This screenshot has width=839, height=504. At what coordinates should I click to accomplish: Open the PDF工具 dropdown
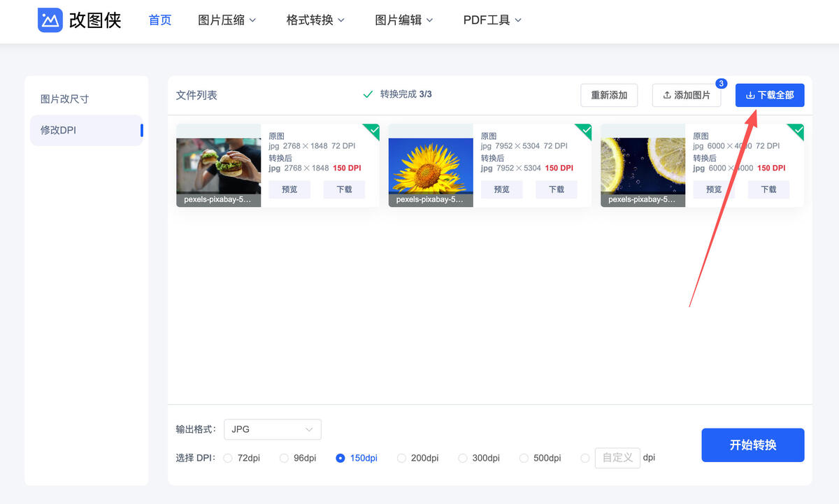pyautogui.click(x=492, y=20)
